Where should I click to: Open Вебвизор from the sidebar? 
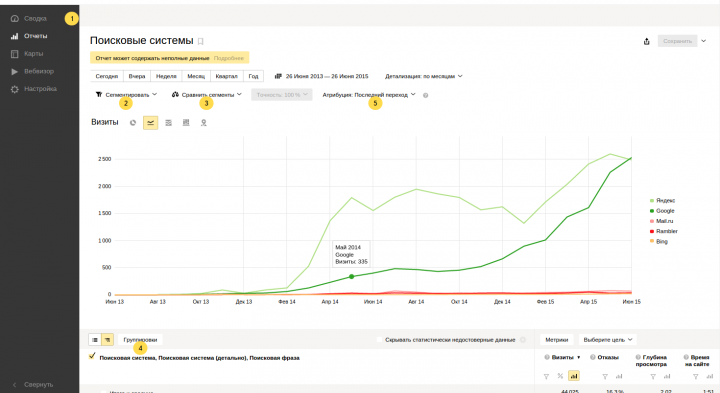coord(32,71)
